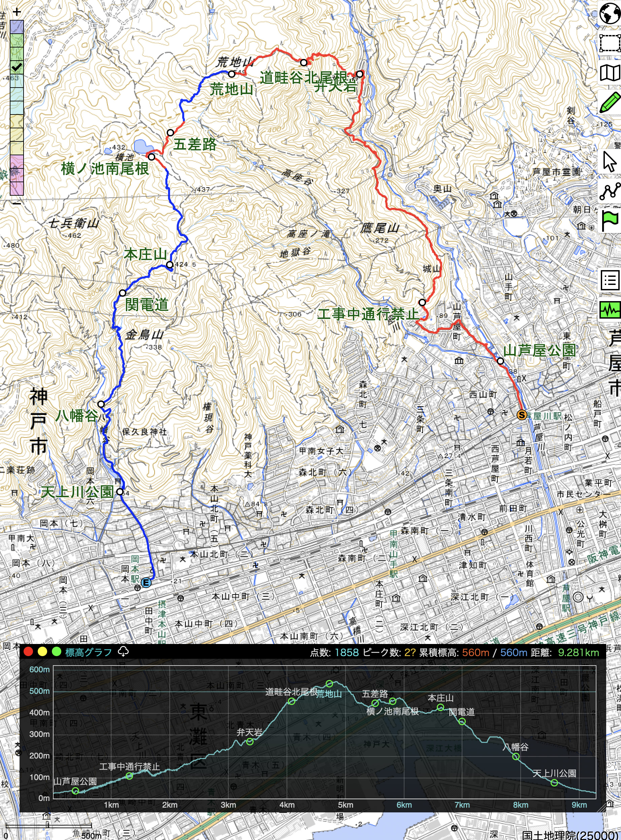Select the dashed rectangle selection tool
621x840 pixels.
point(609,43)
